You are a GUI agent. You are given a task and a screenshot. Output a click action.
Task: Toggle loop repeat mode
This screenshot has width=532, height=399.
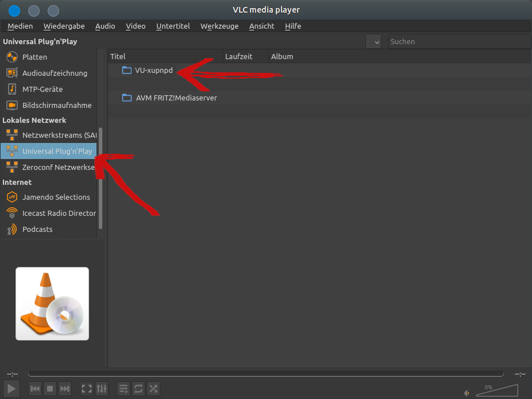138,389
